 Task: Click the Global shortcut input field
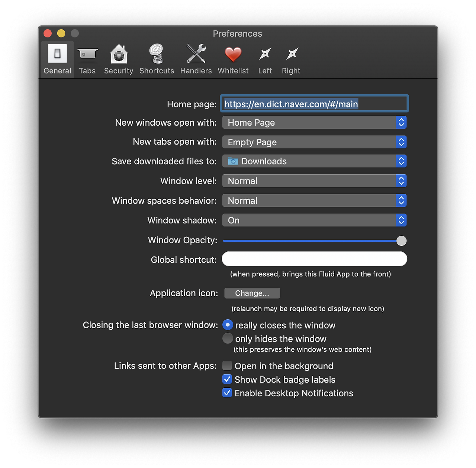click(314, 259)
